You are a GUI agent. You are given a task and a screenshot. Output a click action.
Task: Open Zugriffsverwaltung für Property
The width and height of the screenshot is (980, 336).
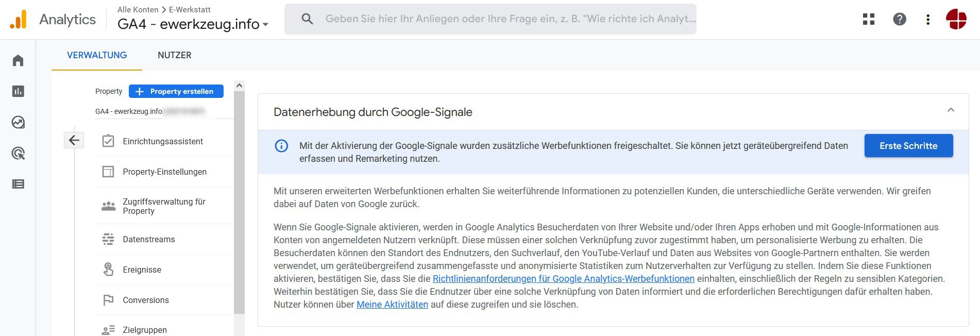point(165,206)
